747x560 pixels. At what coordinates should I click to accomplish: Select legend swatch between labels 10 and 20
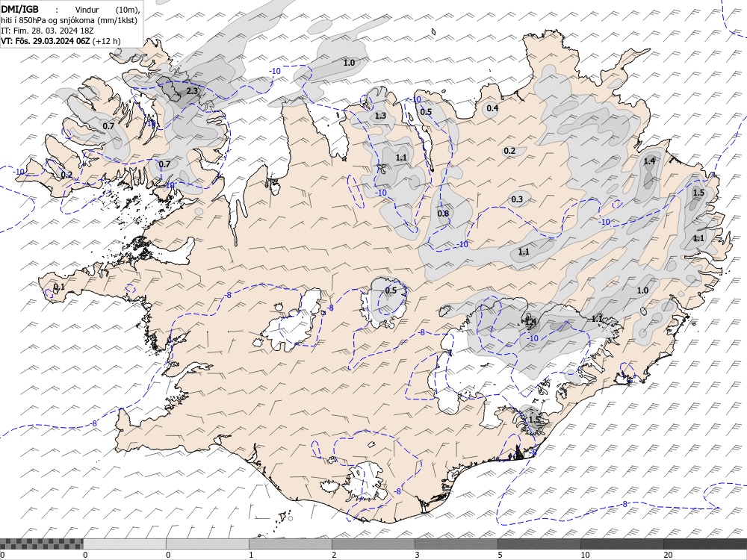click(622, 544)
